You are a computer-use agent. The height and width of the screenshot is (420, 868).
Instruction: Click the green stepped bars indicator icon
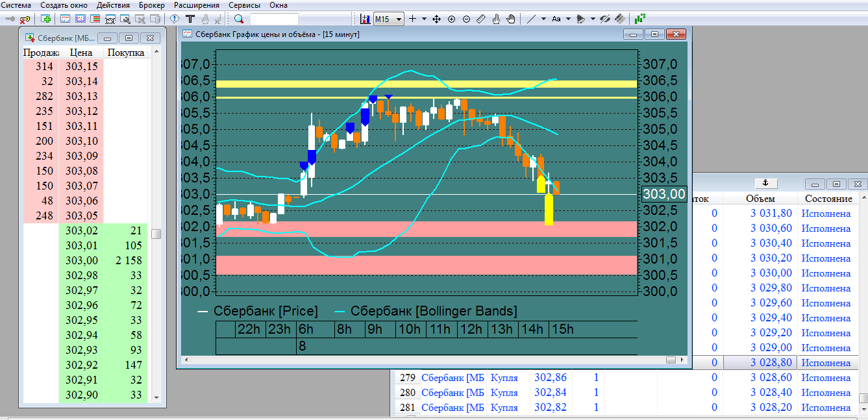[x=640, y=19]
